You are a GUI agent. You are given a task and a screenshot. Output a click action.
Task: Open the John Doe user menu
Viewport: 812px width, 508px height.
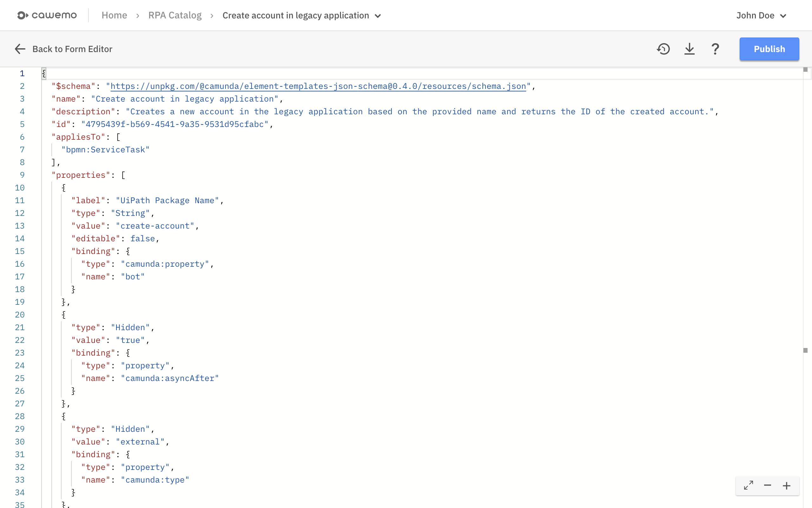click(761, 16)
